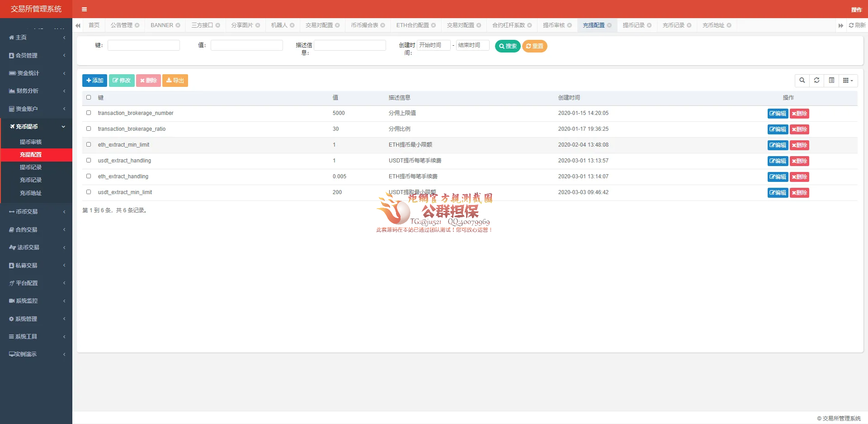Toggle the select-all checkbox in table header
This screenshot has width=868, height=424.
(89, 98)
